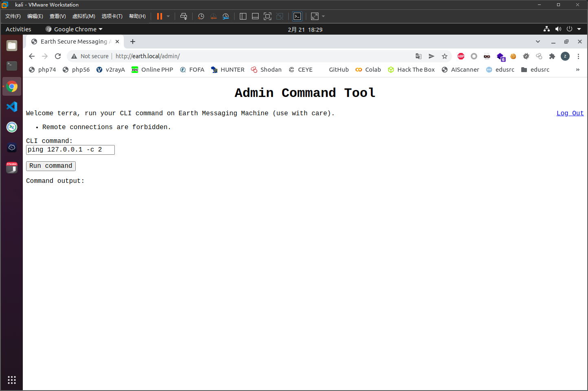Open Visual Studio Code from the dock
The height and width of the screenshot is (391, 588).
12,107
